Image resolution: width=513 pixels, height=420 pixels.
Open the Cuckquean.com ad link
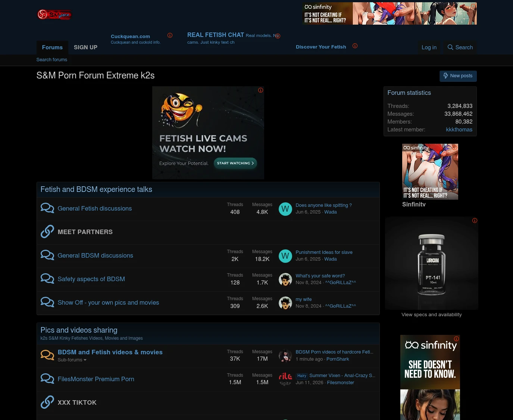coord(130,37)
